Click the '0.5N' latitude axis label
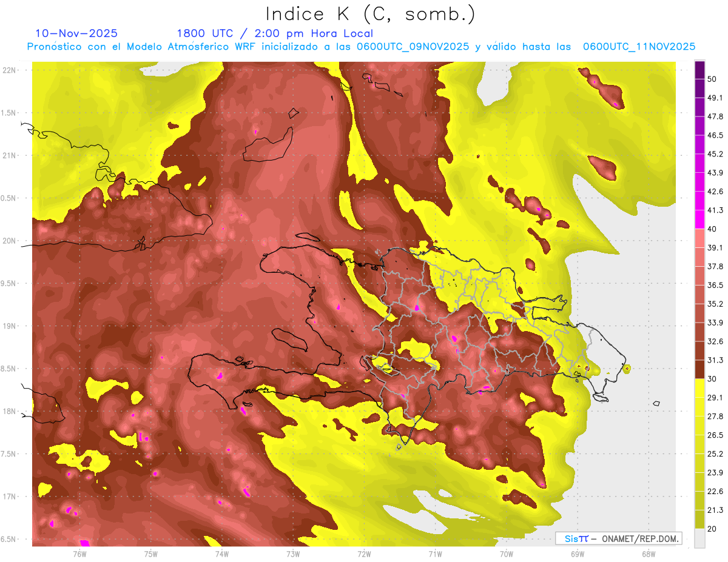 pyautogui.click(x=8, y=198)
